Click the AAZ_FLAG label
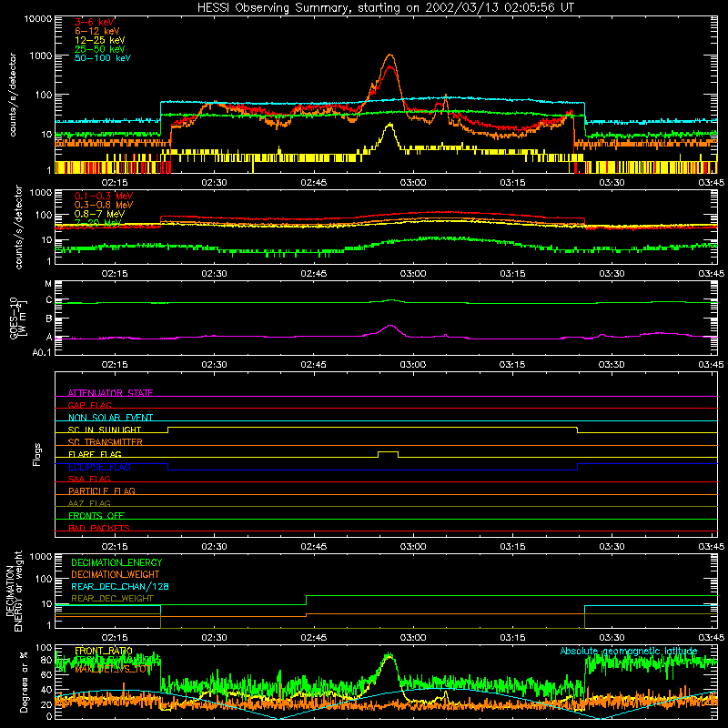Screen dimensions: 728x728 tap(89, 503)
